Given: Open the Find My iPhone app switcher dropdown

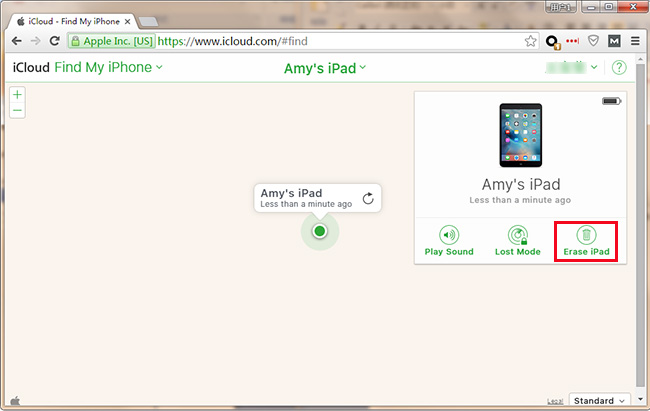Looking at the screenshot, I should pos(108,67).
